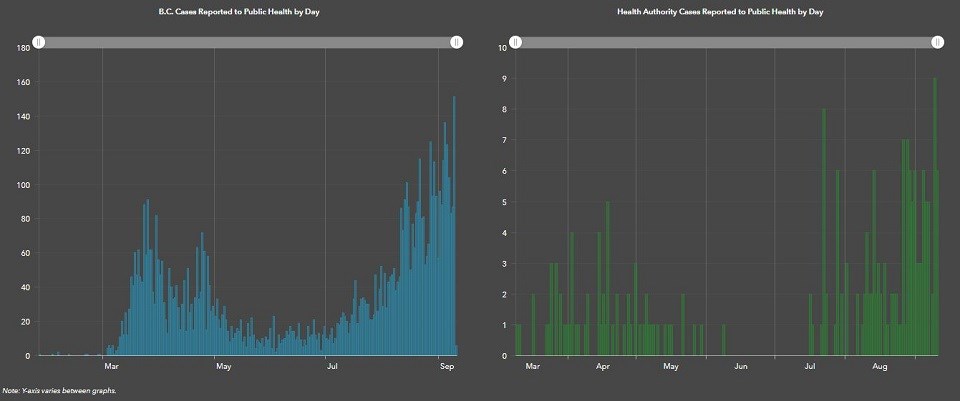Click the green July bar reaching 8
Viewport: 960px width, 401px height.
[824, 232]
